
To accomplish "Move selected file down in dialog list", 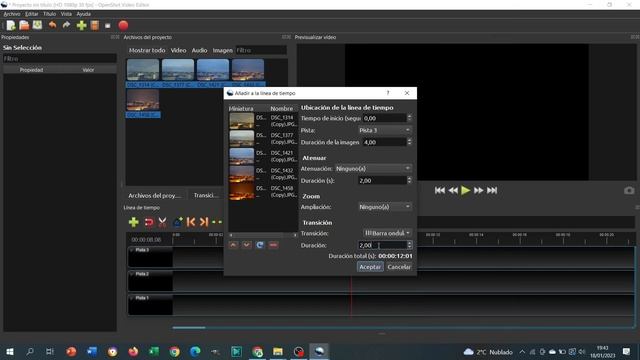I will click(x=247, y=245).
